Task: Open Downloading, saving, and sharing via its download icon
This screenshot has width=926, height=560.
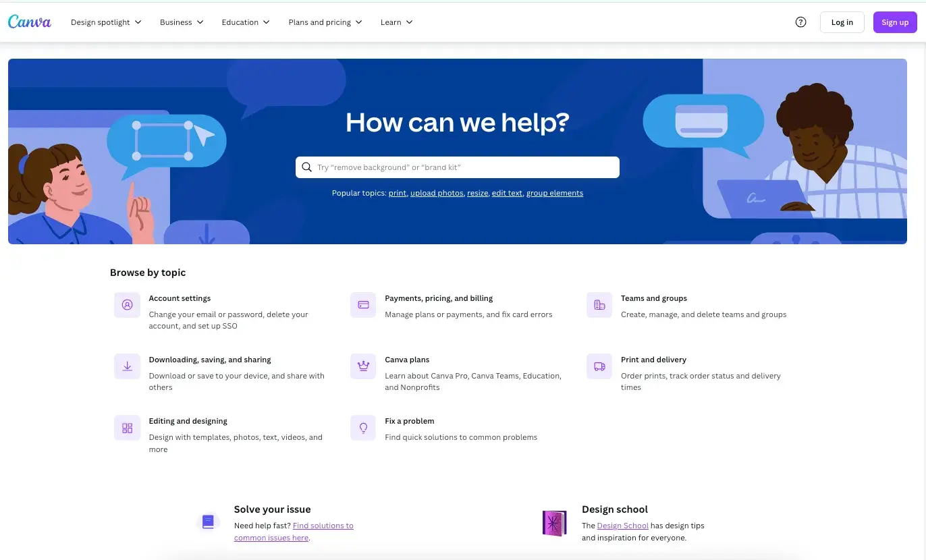Action: tap(127, 366)
